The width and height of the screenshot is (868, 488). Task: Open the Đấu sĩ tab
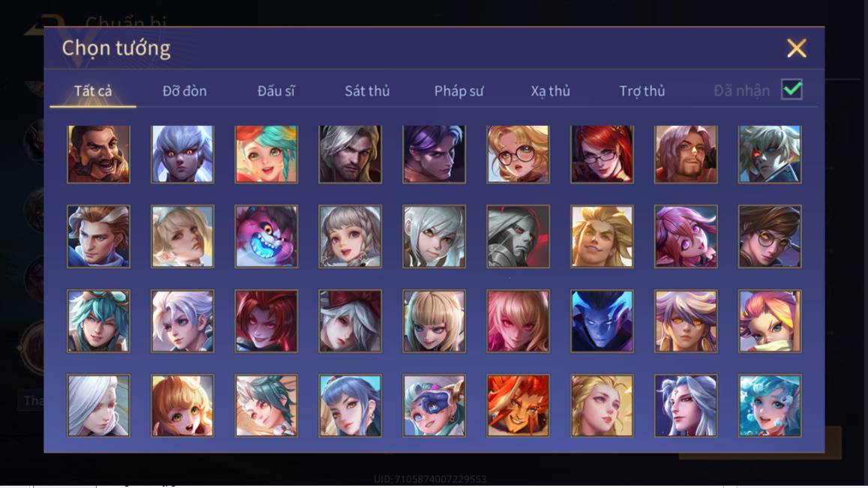tap(276, 91)
